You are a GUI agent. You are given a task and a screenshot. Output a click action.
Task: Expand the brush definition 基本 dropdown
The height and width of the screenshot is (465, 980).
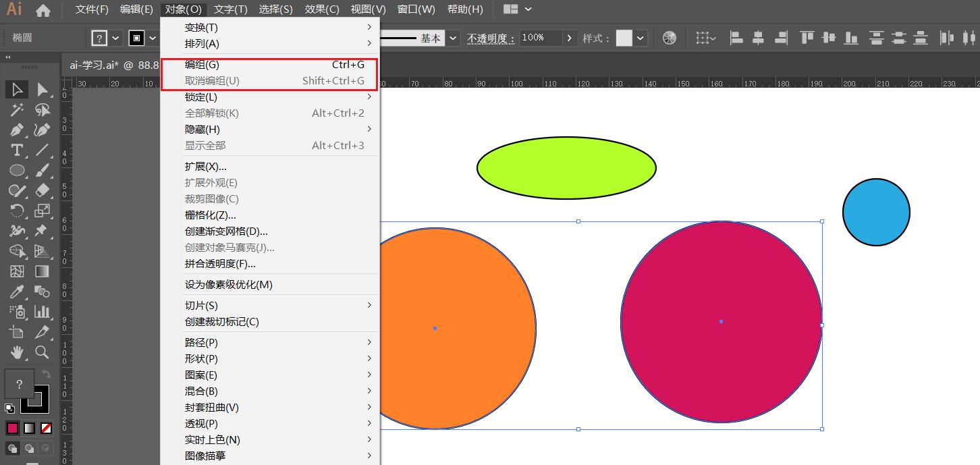[x=453, y=38]
